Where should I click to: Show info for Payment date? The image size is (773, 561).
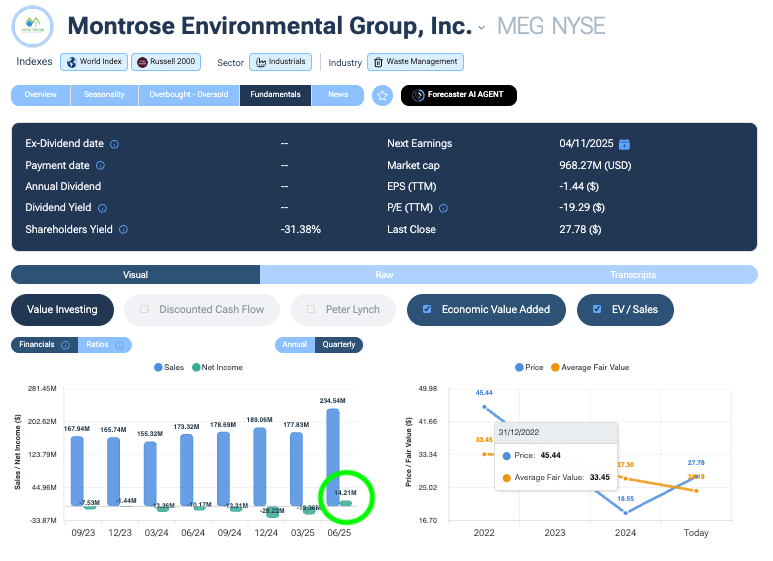coord(100,166)
